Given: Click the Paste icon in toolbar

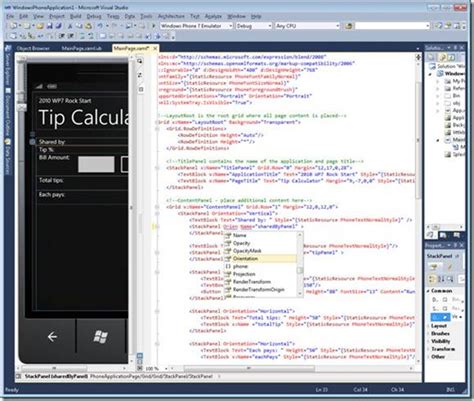Looking at the screenshot, I should tap(88, 26).
